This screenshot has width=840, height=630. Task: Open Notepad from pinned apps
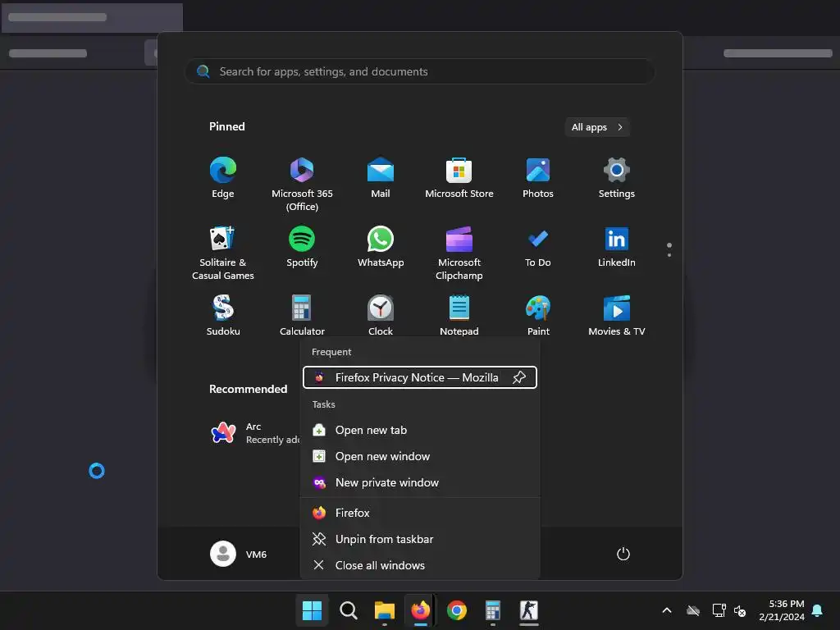coord(459,316)
